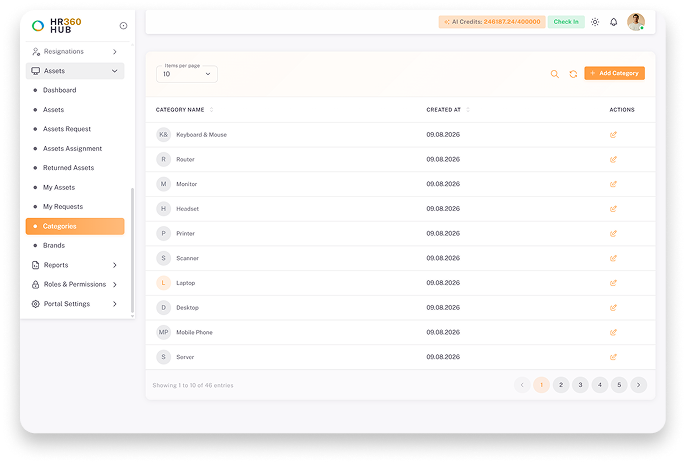Screen dimensions: 686x464
Task: Click AI Credits badge
Action: coord(492,22)
